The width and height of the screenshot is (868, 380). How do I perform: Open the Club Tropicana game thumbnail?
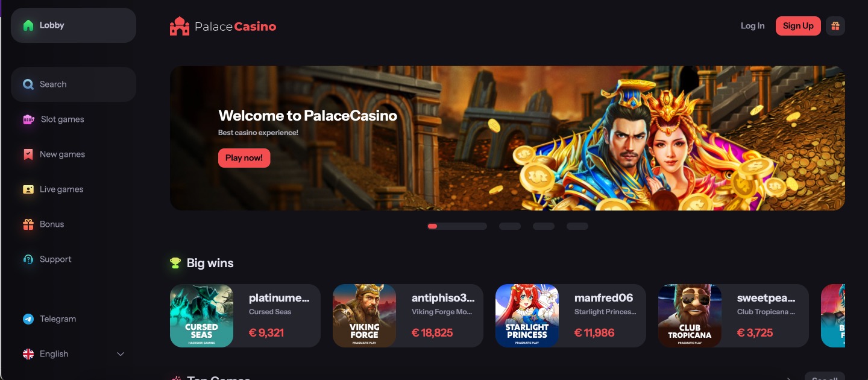tap(690, 316)
